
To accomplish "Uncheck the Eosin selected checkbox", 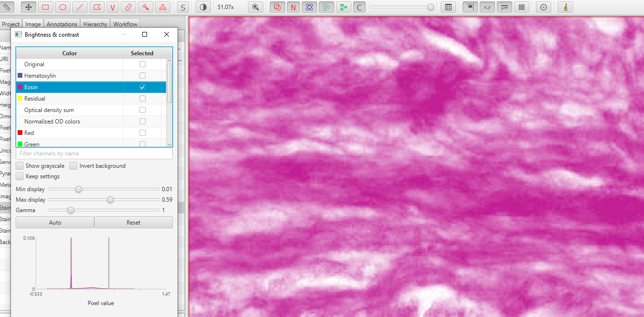I will coord(142,87).
